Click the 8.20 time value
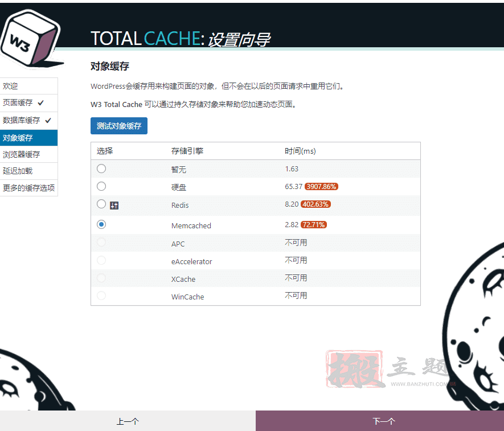Screen dimensions: 504x431 click(x=292, y=204)
